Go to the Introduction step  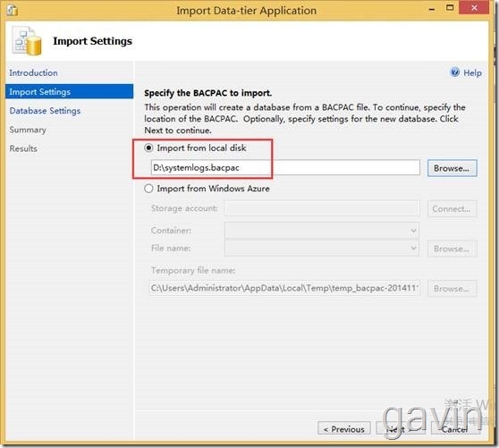(x=33, y=72)
